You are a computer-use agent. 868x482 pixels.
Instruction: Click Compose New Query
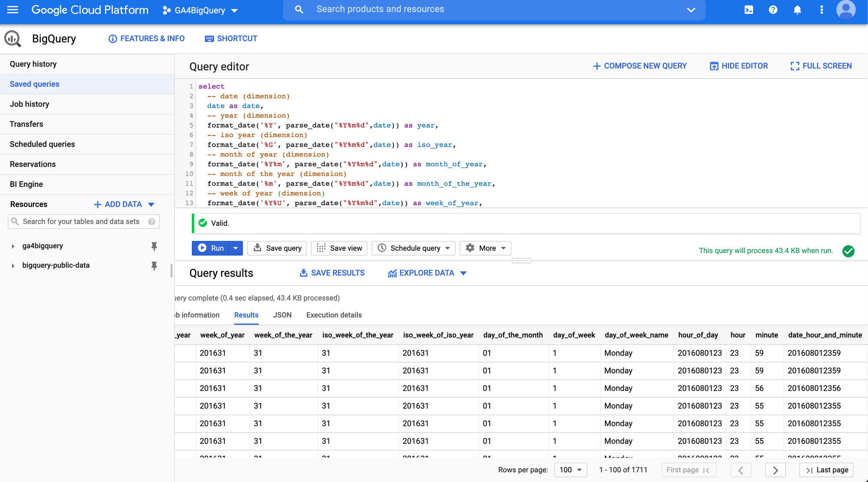pyautogui.click(x=640, y=66)
